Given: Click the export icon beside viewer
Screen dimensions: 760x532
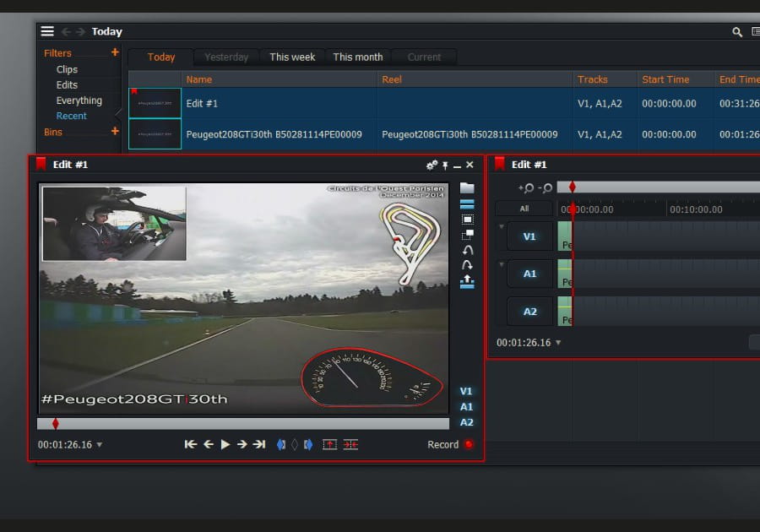Looking at the screenshot, I should click(467, 281).
